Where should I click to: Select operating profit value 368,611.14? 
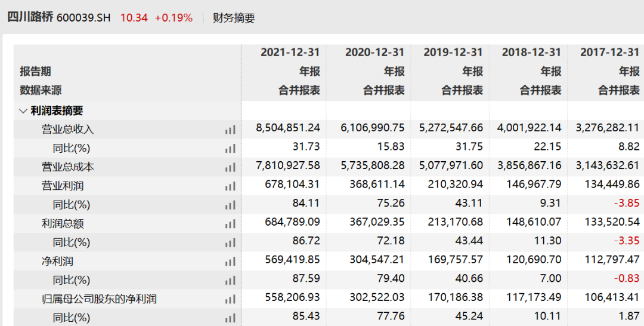coord(377,184)
